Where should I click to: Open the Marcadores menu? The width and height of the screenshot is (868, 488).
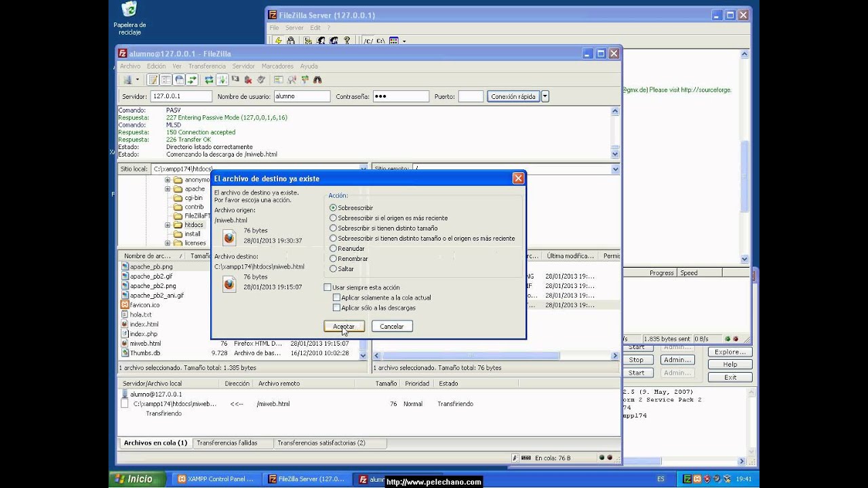point(277,66)
